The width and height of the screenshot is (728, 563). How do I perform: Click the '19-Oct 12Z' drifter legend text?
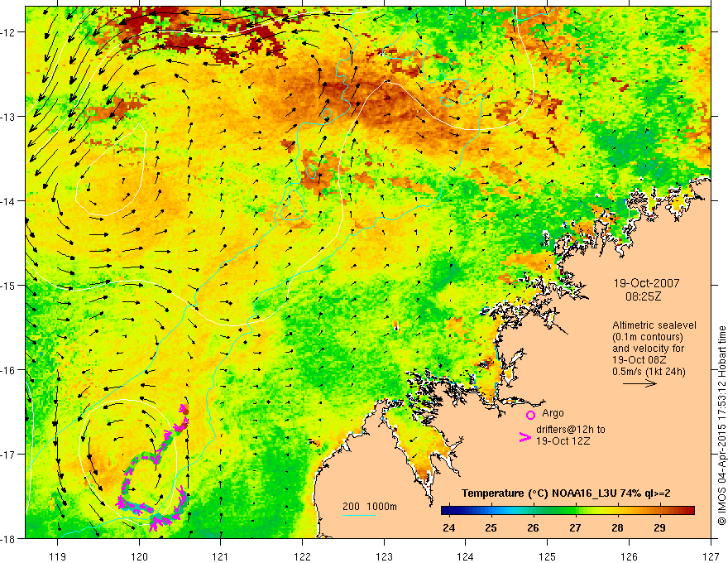tap(563, 441)
